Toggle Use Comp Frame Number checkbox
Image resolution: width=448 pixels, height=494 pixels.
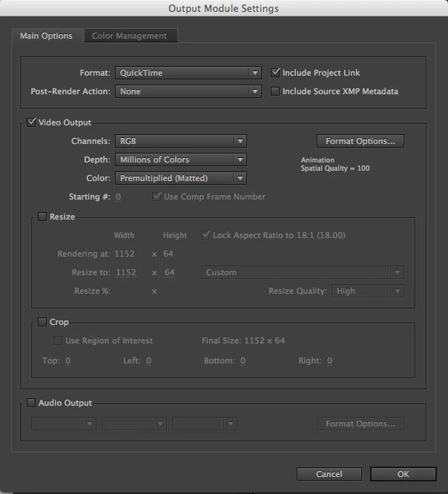click(157, 197)
